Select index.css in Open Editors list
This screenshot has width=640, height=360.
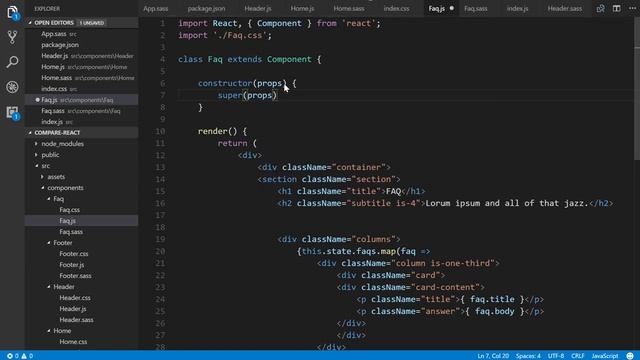(54, 89)
